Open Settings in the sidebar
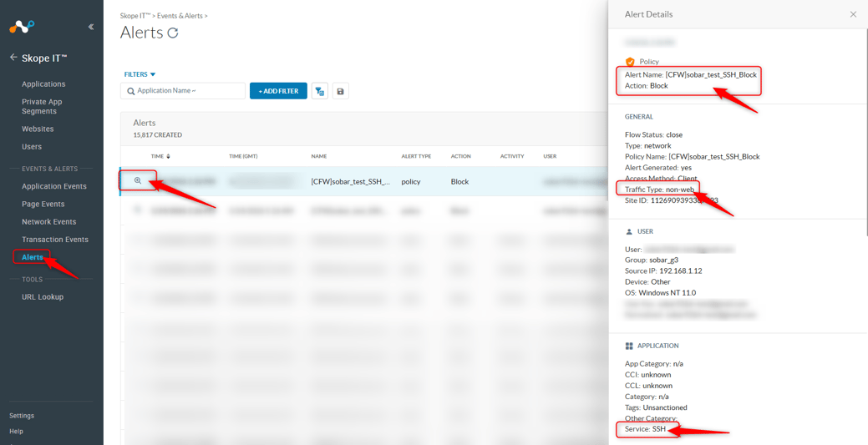 pos(22,416)
